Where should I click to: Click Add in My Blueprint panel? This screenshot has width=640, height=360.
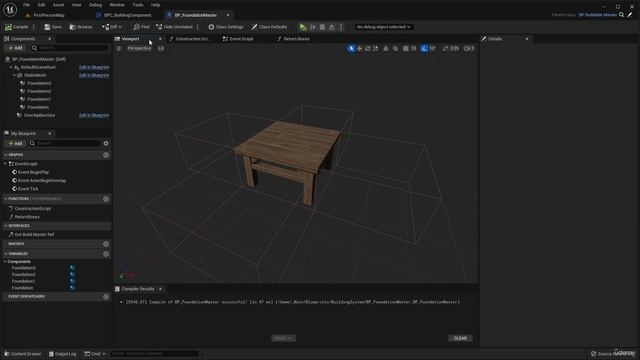[15, 144]
